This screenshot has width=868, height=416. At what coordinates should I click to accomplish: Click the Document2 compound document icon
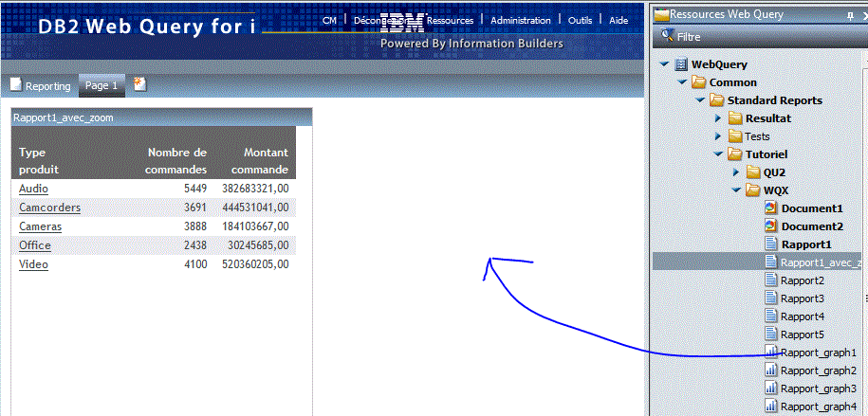pyautogui.click(x=771, y=226)
